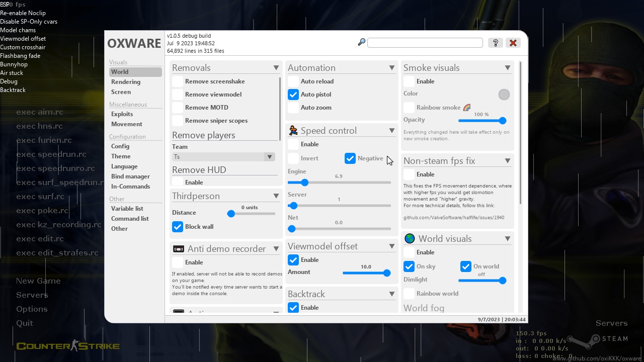The image size is (644, 362).
Task: Open the github.com halflife issues link
Action: [454, 218]
